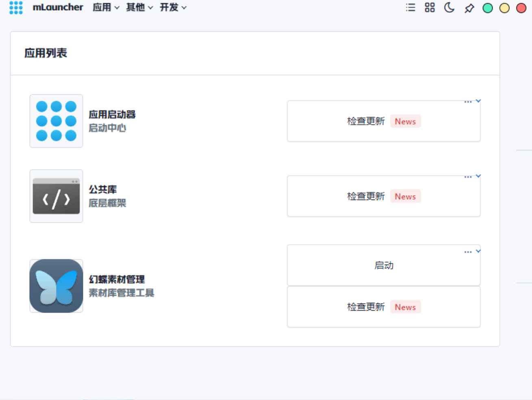532x400 pixels.
Task: Toggle dark mode with the moon icon
Action: 448,7
